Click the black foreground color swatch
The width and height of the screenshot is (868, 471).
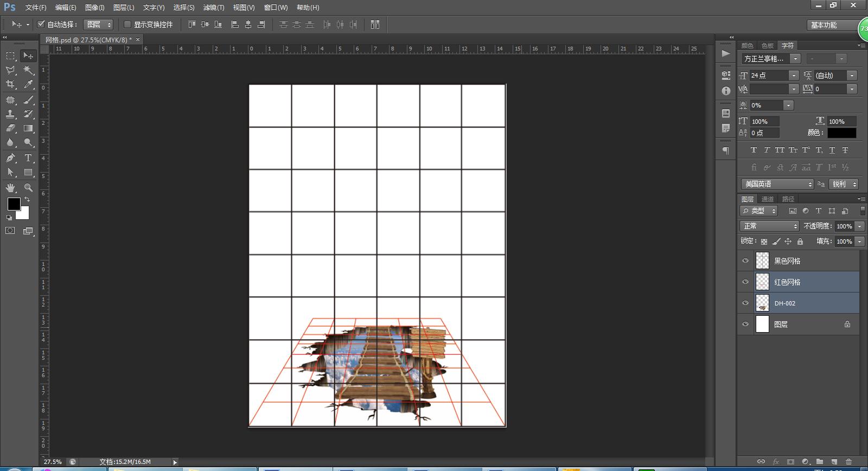14,203
